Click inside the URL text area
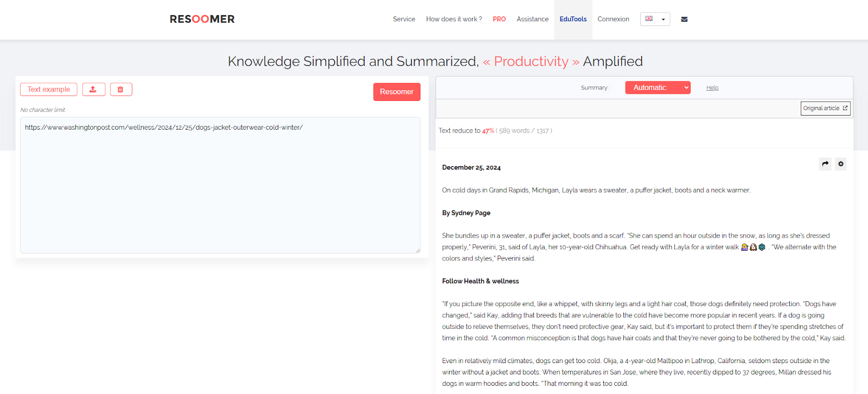The image size is (868, 394). (x=220, y=185)
